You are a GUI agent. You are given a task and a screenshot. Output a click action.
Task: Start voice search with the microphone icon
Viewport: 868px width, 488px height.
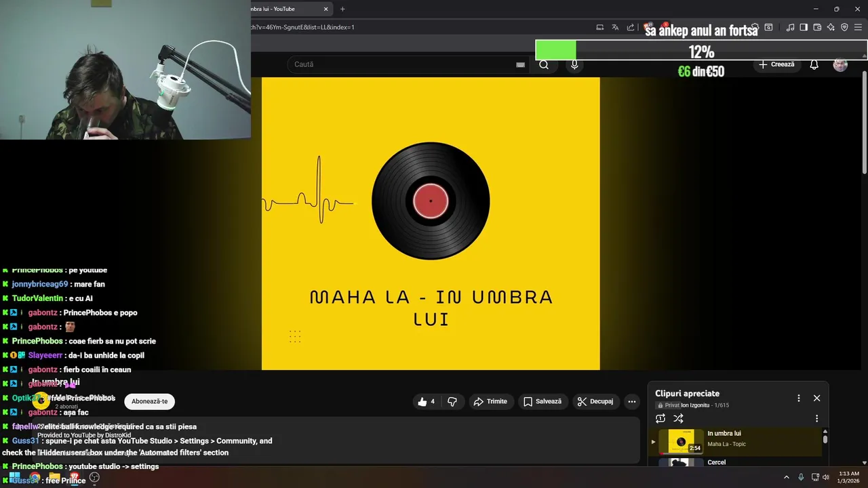tap(574, 64)
